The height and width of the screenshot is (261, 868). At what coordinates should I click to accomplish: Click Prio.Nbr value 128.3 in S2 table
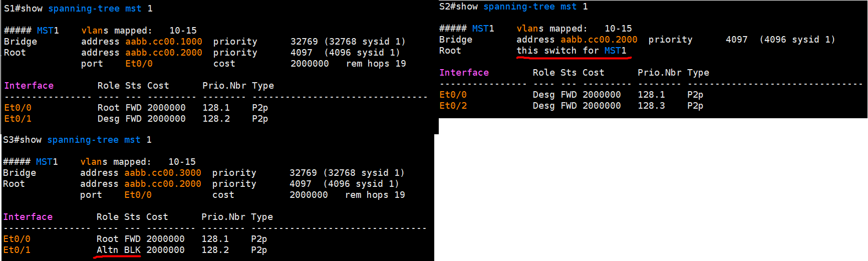point(651,106)
